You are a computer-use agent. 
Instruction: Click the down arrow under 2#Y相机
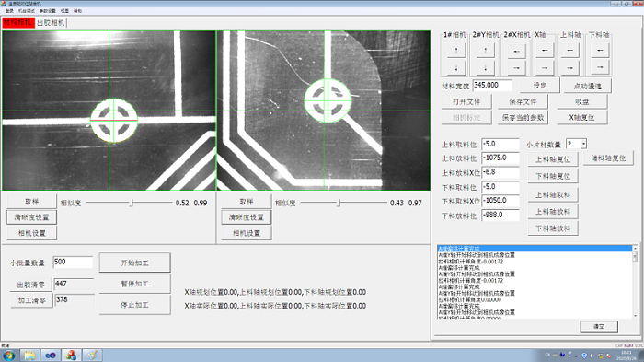coord(485,68)
